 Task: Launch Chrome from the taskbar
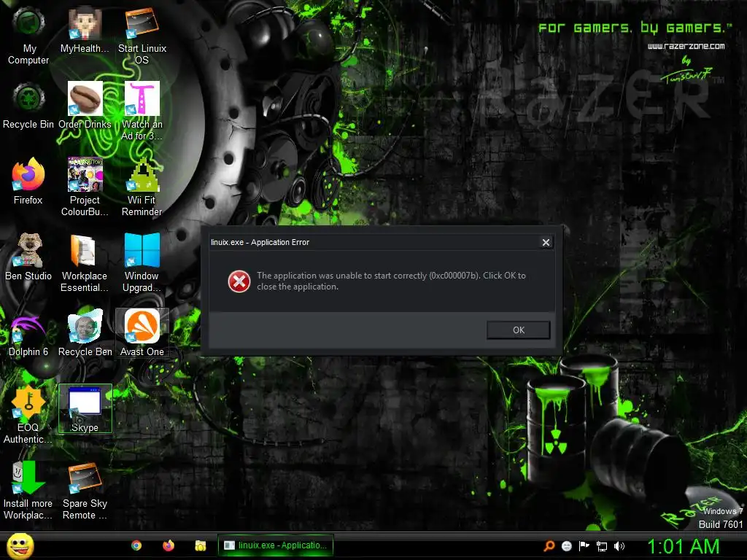pos(136,545)
